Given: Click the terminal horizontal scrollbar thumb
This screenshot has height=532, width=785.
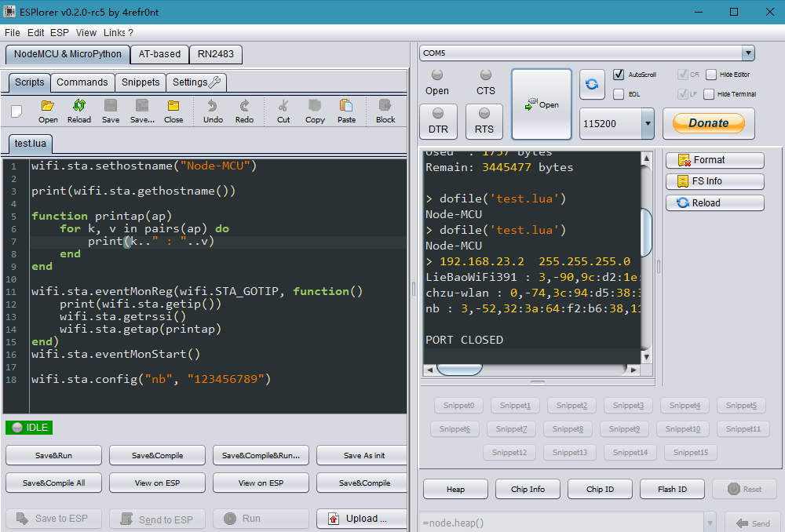Looking at the screenshot, I should point(459,370).
